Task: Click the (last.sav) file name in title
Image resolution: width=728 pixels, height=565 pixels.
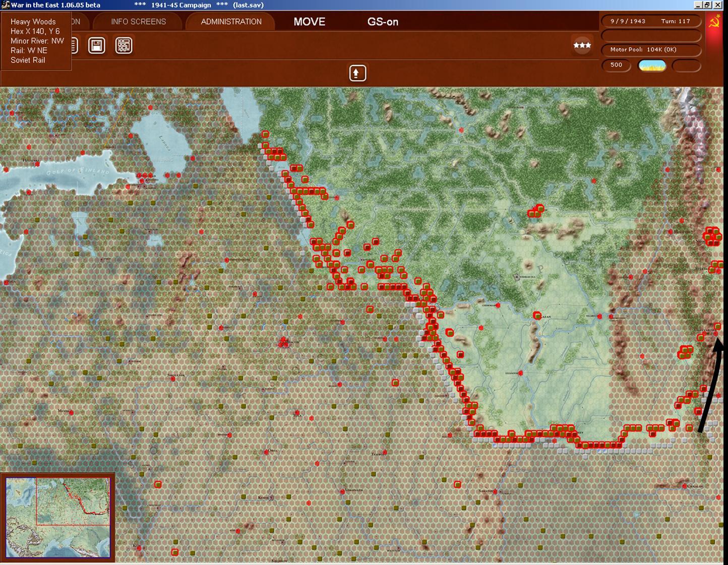Action: pos(248,5)
